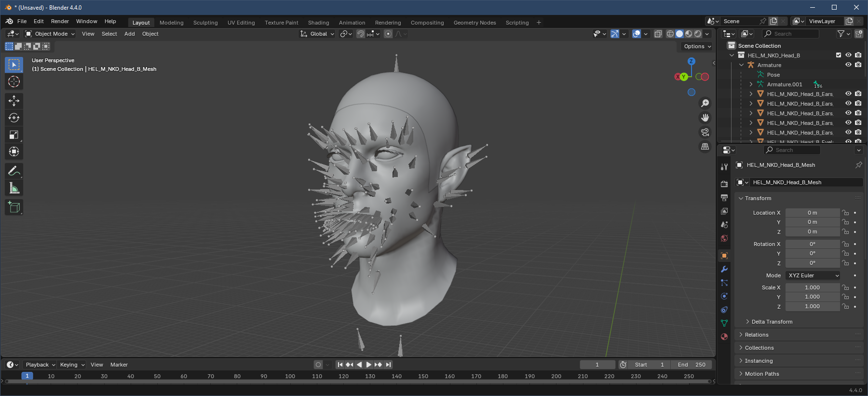Toggle visibility eye of Armature
This screenshot has width=868, height=396.
pos(848,65)
